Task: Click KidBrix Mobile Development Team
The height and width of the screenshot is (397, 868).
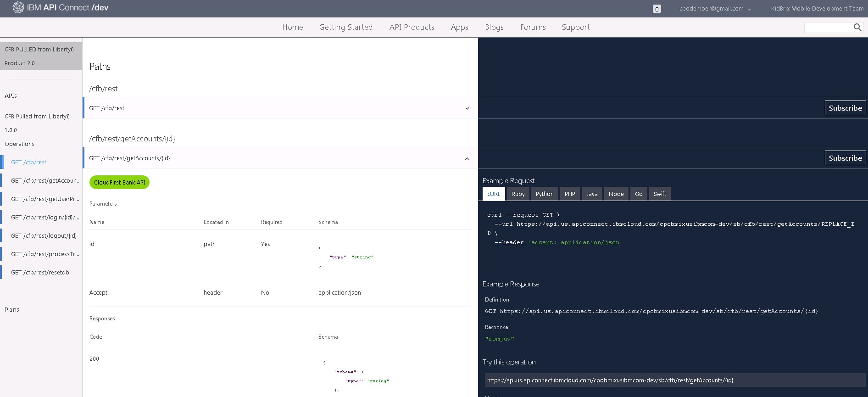Action: coord(817,9)
